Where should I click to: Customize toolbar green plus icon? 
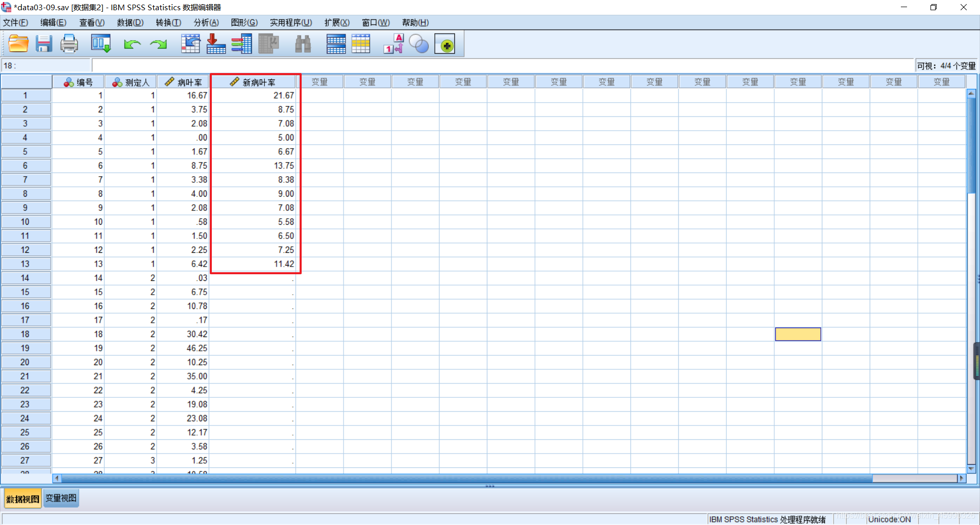pyautogui.click(x=445, y=44)
